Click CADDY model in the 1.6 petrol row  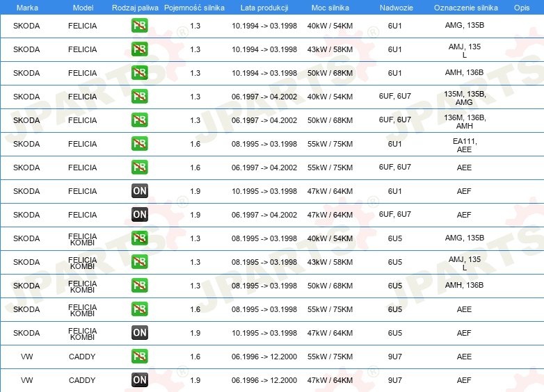point(82,357)
